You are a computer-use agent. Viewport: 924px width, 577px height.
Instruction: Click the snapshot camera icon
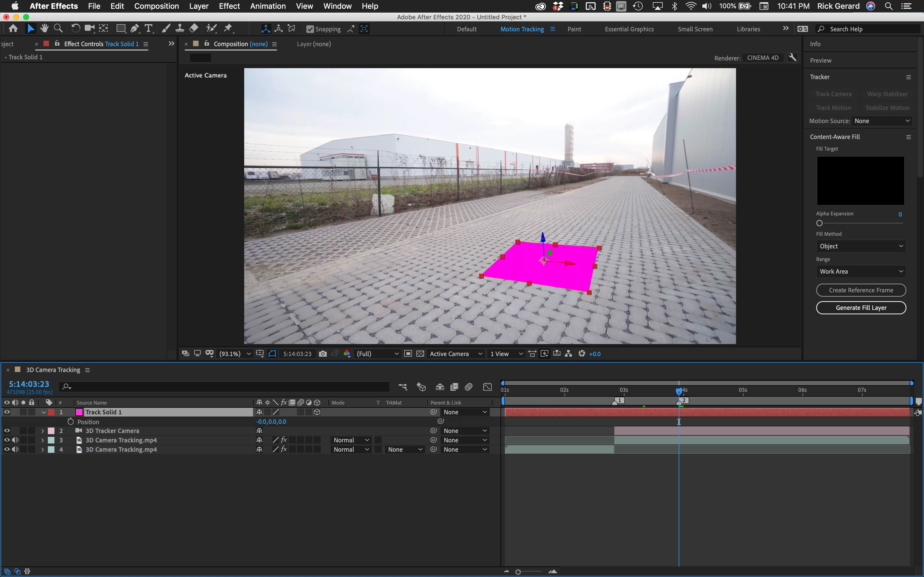323,354
